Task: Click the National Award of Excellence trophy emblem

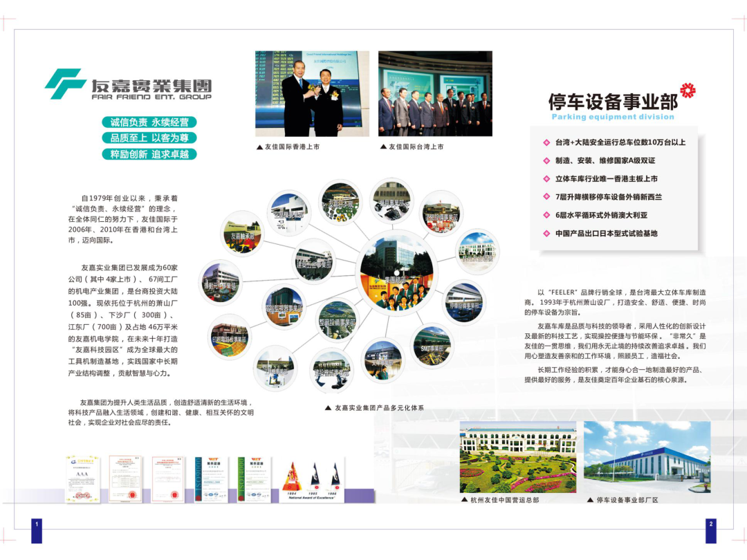Action: [312, 479]
